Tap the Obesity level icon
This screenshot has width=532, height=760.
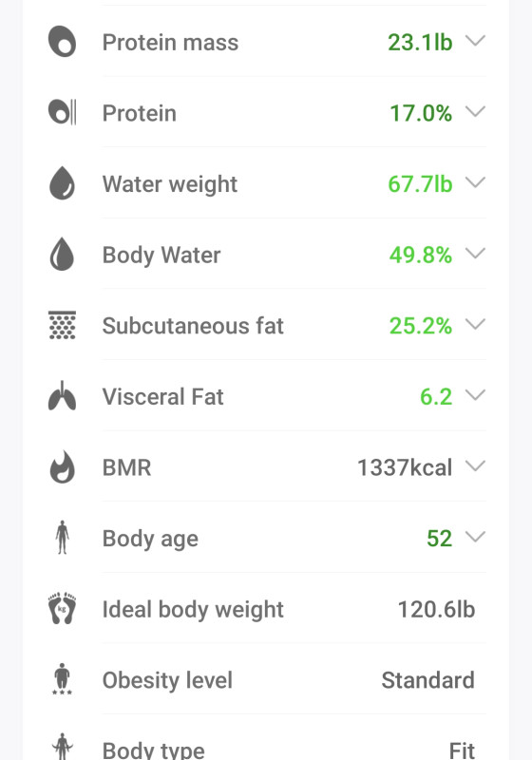click(62, 679)
